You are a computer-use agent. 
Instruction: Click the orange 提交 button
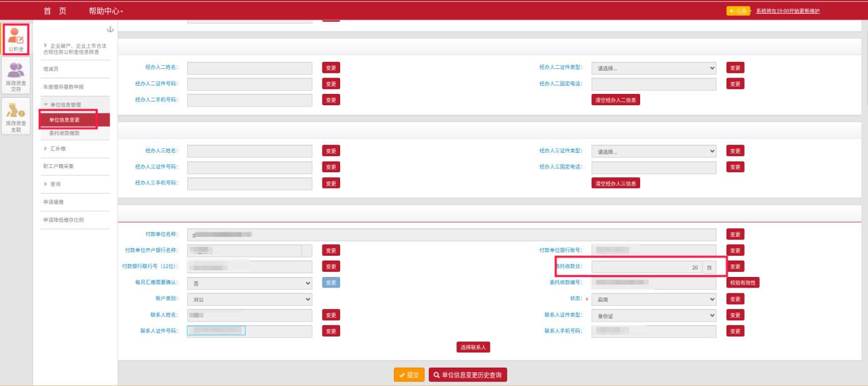click(410, 375)
